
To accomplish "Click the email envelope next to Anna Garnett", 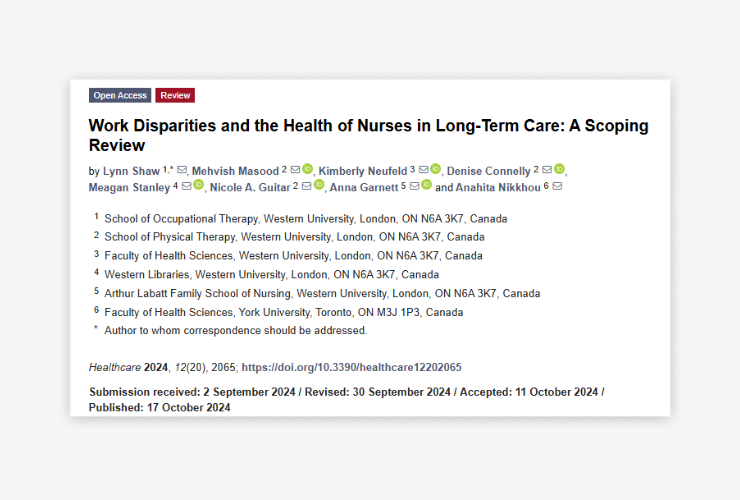I will click(413, 185).
